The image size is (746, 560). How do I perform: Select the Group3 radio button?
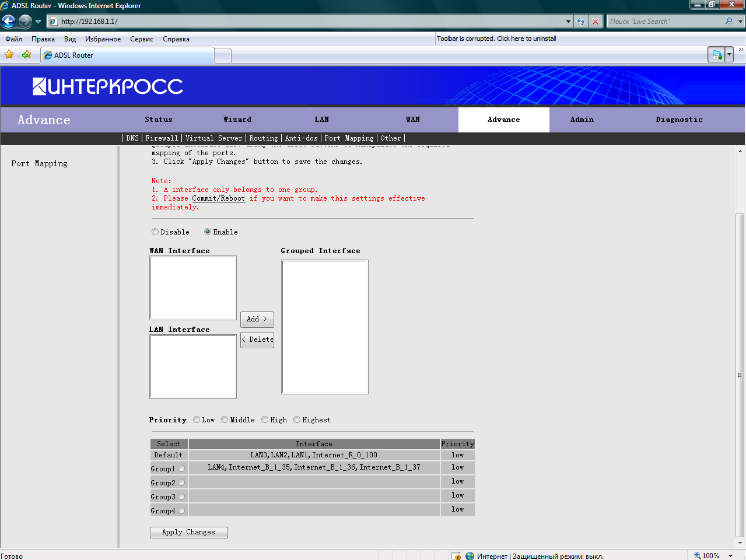[x=181, y=496]
